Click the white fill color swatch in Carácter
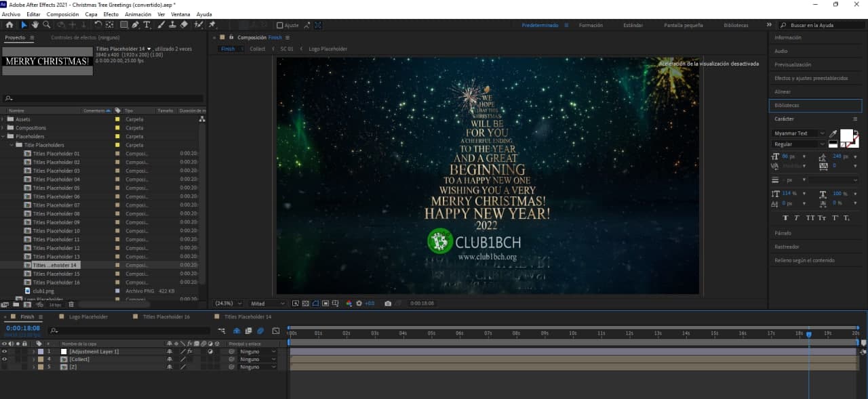This screenshot has width=868, height=399. pos(846,135)
